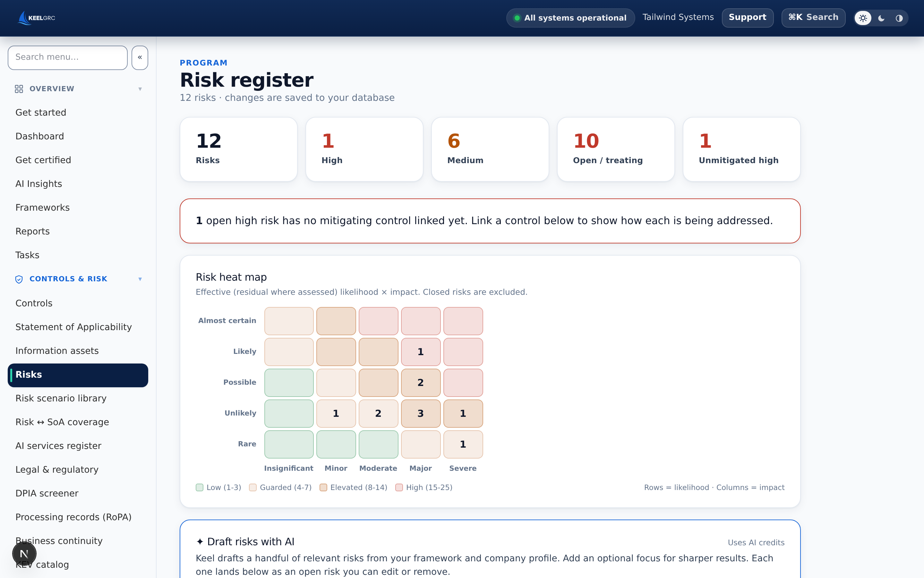This screenshot has height=578, width=924.
Task: Click the Elevated (8-14) legend swatch
Action: [x=323, y=487]
